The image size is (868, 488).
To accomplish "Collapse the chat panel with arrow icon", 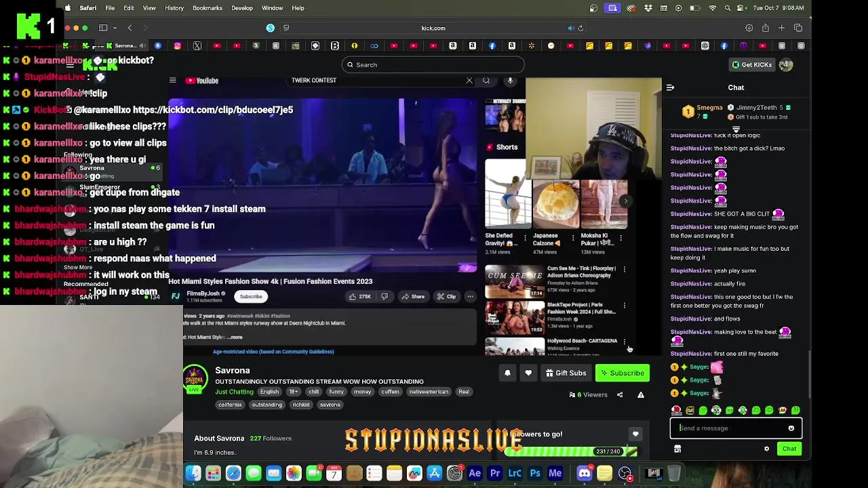I will click(670, 87).
